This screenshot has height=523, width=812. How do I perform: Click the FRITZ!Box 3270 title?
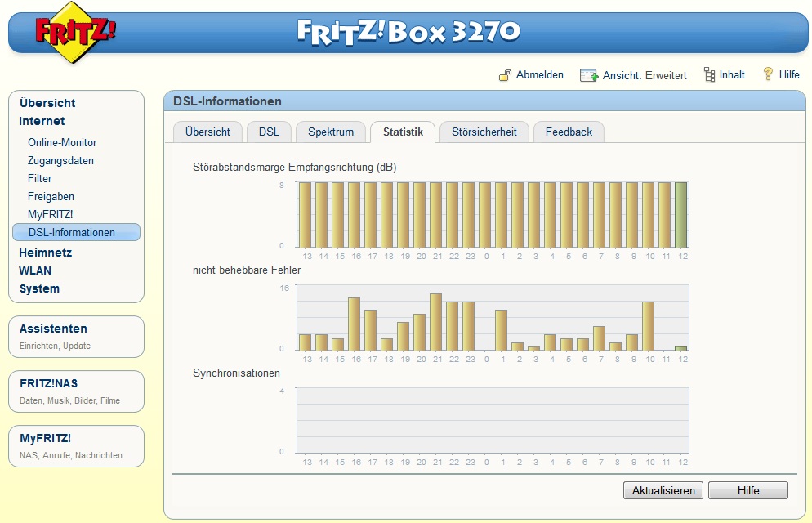coord(408,32)
